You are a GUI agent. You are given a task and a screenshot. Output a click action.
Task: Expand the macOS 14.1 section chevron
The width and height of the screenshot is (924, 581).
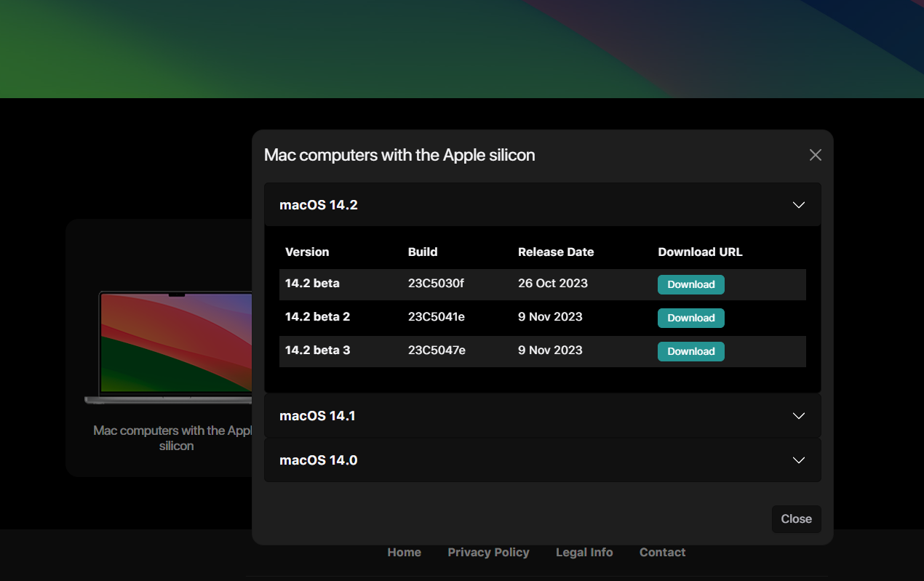798,416
